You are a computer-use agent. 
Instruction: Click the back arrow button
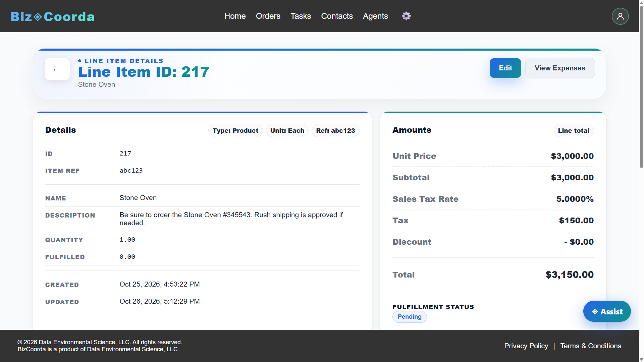pyautogui.click(x=57, y=69)
